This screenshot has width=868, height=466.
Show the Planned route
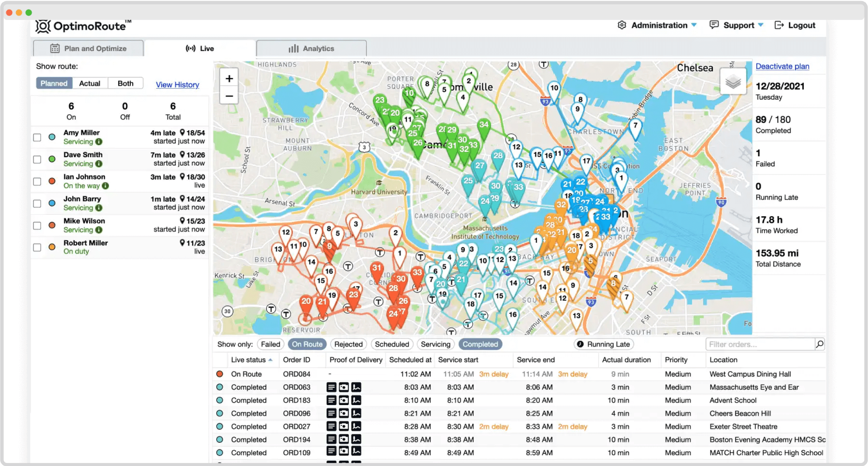[54, 83]
